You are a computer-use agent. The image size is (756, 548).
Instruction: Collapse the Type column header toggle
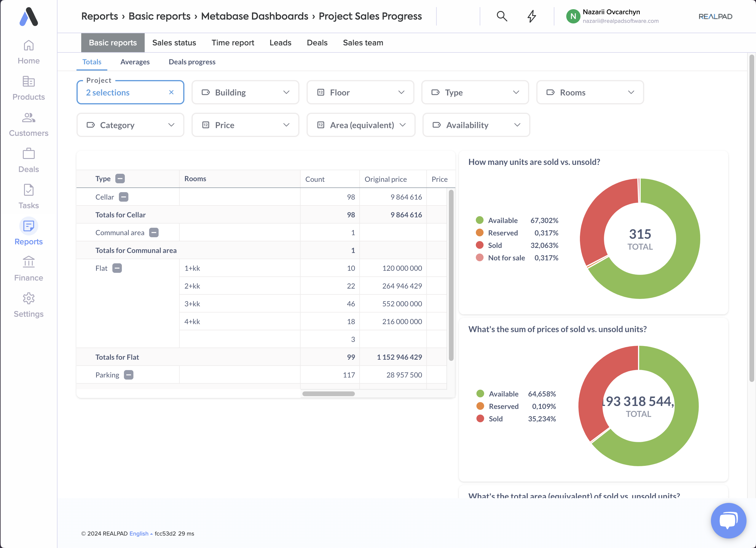(120, 179)
